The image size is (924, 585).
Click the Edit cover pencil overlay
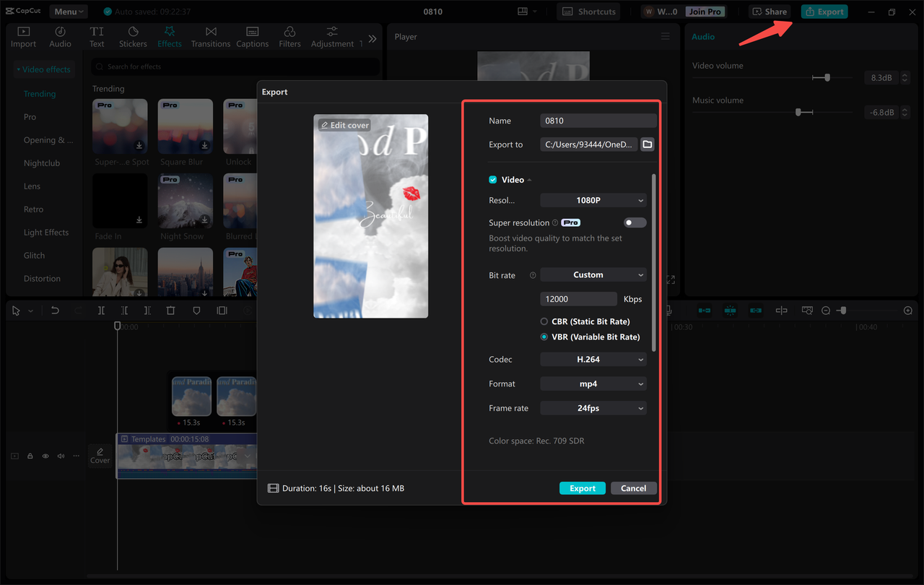345,125
